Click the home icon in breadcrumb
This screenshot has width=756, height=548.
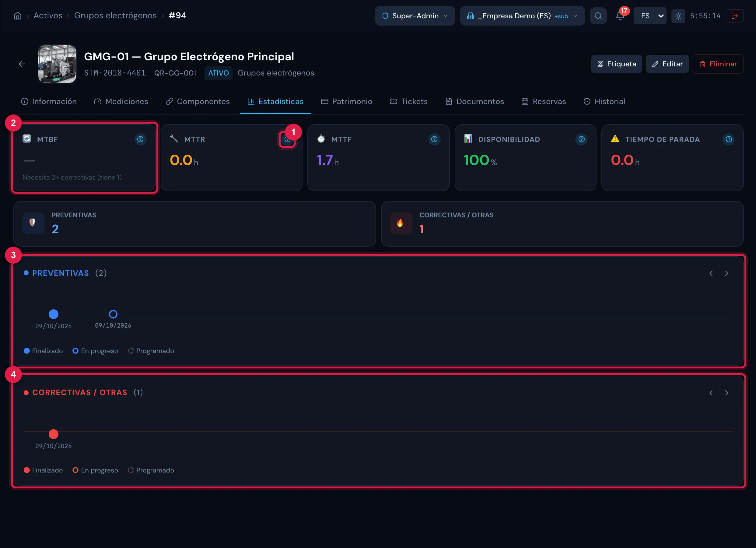click(x=18, y=16)
